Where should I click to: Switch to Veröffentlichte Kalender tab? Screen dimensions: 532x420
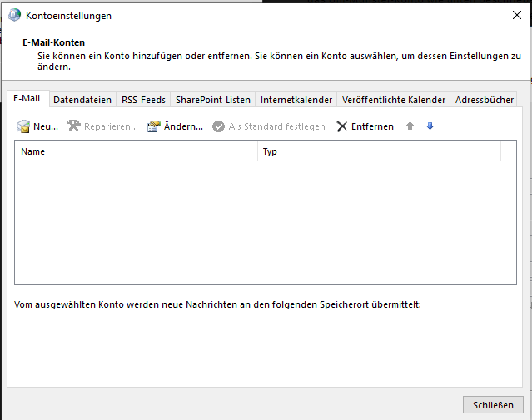coord(394,100)
